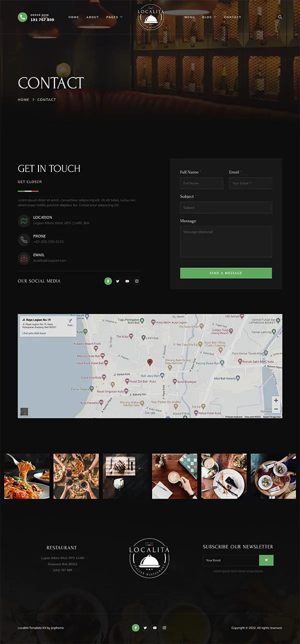Image resolution: width=300 pixels, height=644 pixels.
Task: Click 'Localita Template Kit by Jegtheme' text
Action: tap(41, 627)
